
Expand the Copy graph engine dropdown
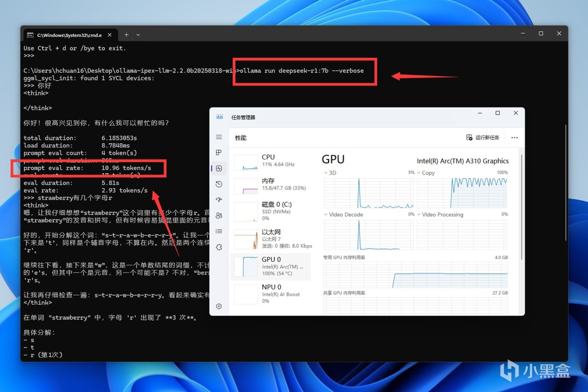tap(419, 173)
